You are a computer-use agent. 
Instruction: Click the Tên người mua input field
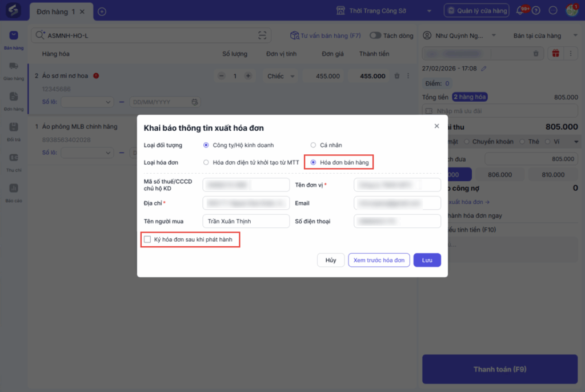point(246,221)
